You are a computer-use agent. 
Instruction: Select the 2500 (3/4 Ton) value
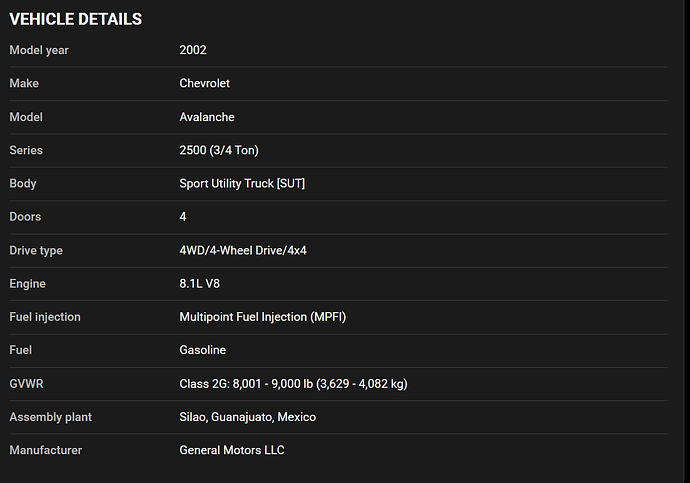219,150
